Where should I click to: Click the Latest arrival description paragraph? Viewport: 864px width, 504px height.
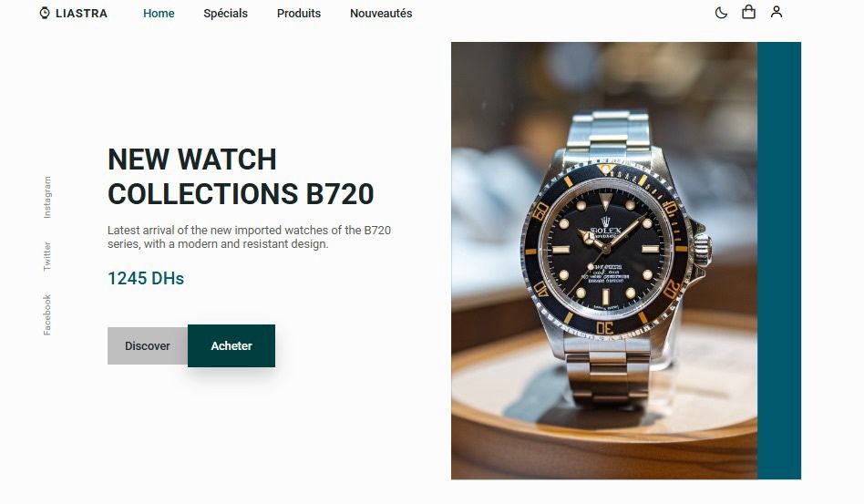tap(249, 237)
